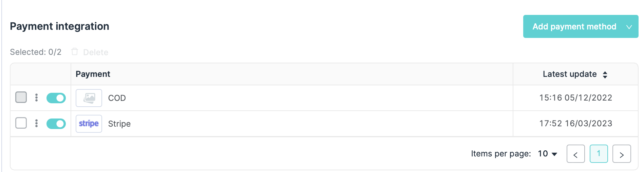Expand the Add payment method chevron
This screenshot has width=644, height=172.
pyautogui.click(x=629, y=27)
